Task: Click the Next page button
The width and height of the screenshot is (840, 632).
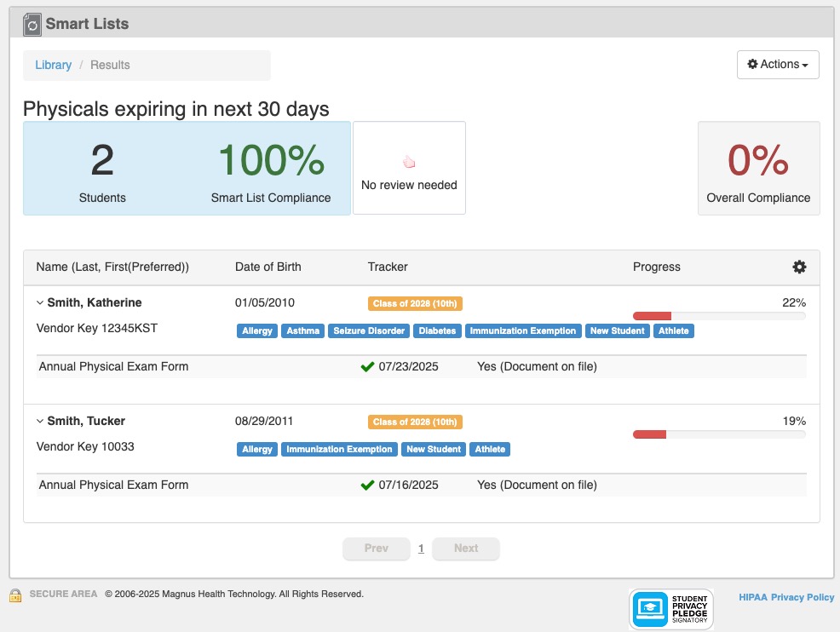Action: tap(465, 549)
